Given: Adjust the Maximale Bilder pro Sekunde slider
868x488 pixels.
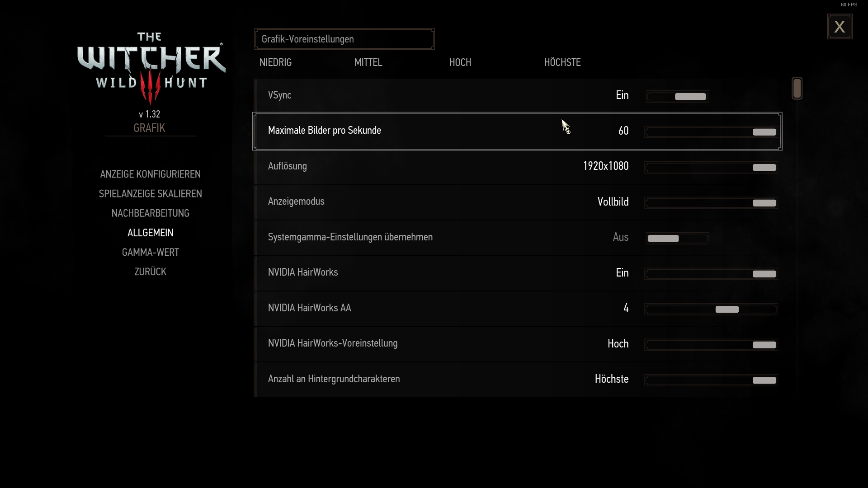Looking at the screenshot, I should pos(711,132).
